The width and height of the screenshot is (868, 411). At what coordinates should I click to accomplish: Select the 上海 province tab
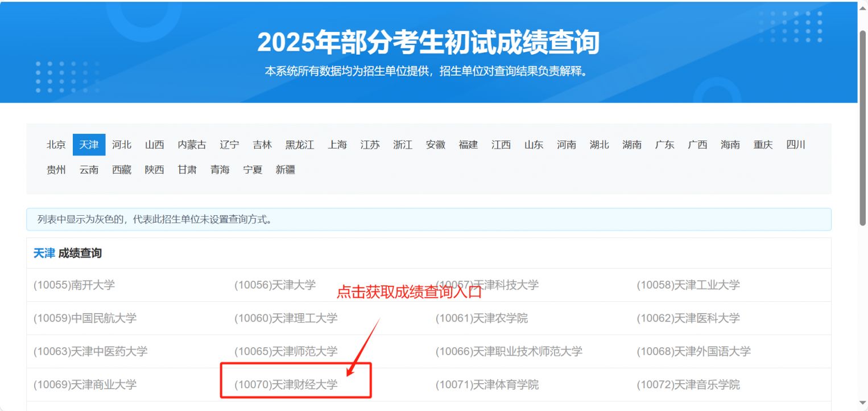(x=337, y=145)
